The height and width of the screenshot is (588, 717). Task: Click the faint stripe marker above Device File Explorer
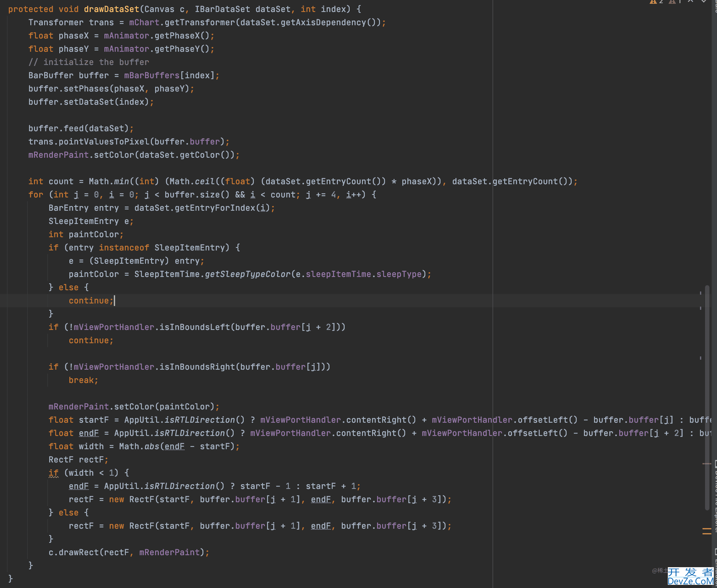[x=707, y=463]
